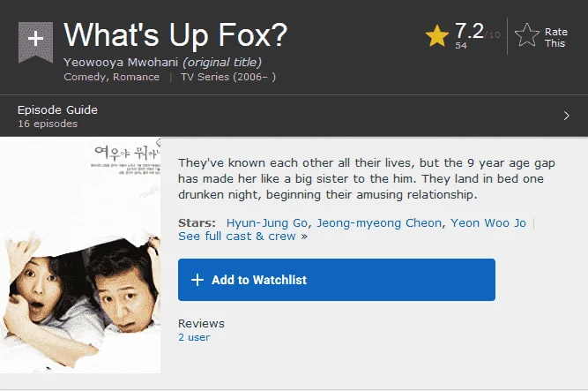This screenshot has width=588, height=391.
Task: Click the plus icon in Add to Watchlist
Action: 197,280
